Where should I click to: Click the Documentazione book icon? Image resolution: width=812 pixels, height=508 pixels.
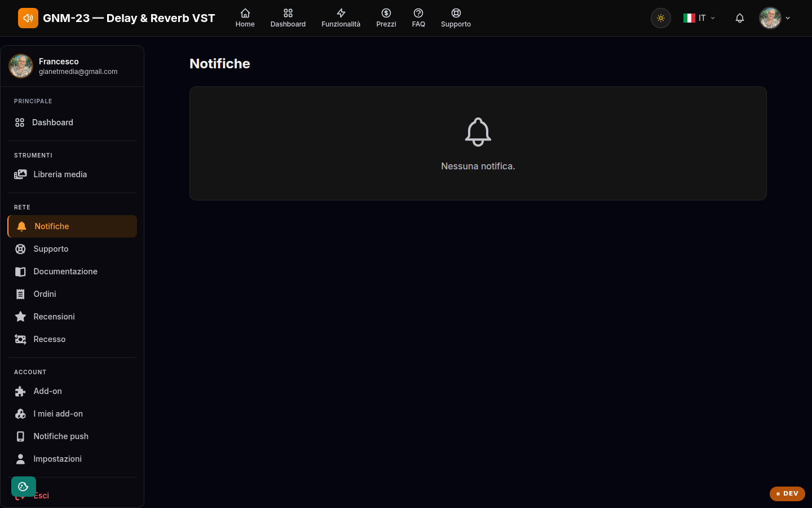coord(20,271)
